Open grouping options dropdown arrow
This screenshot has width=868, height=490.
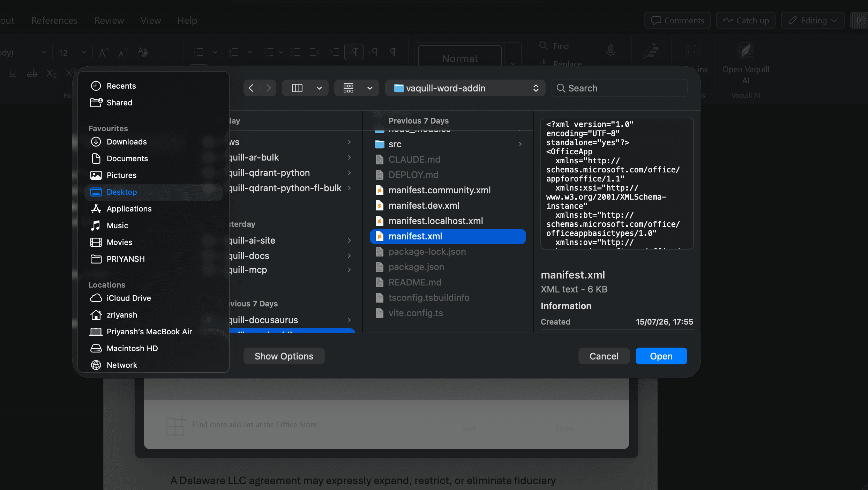click(370, 88)
